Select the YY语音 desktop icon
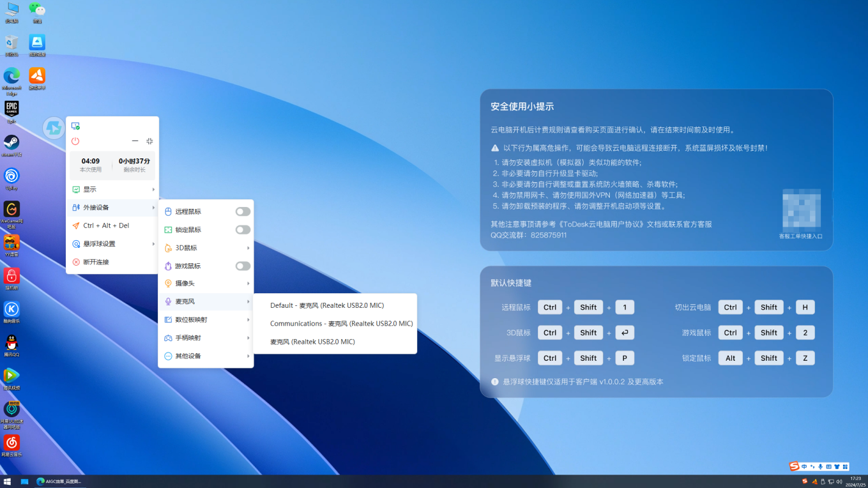868x488 pixels. pos(11,245)
